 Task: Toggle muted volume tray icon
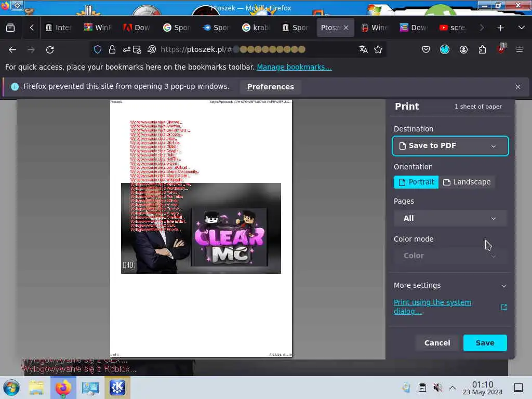pyautogui.click(x=437, y=388)
